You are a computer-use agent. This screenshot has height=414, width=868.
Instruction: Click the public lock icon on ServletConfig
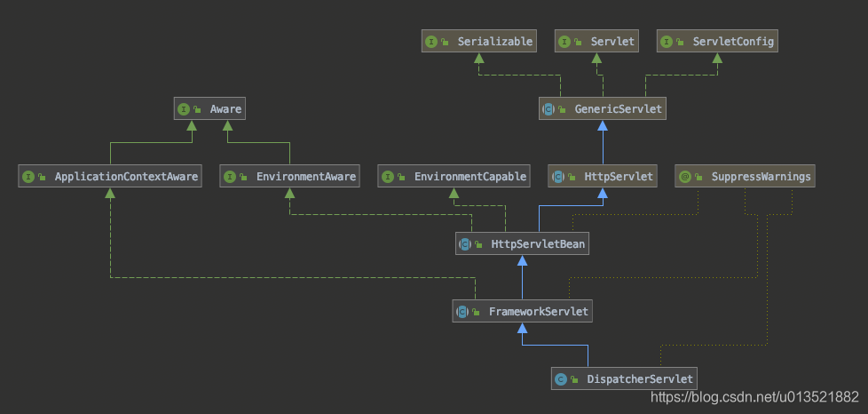[679, 42]
